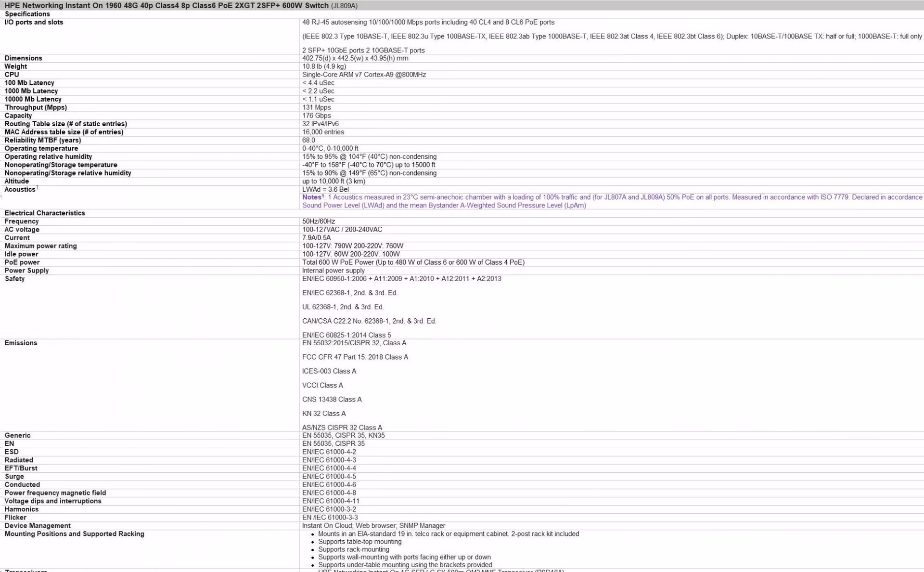924x572 pixels.
Task: Select the 'Power frequency magnetic field' label
Action: point(55,493)
